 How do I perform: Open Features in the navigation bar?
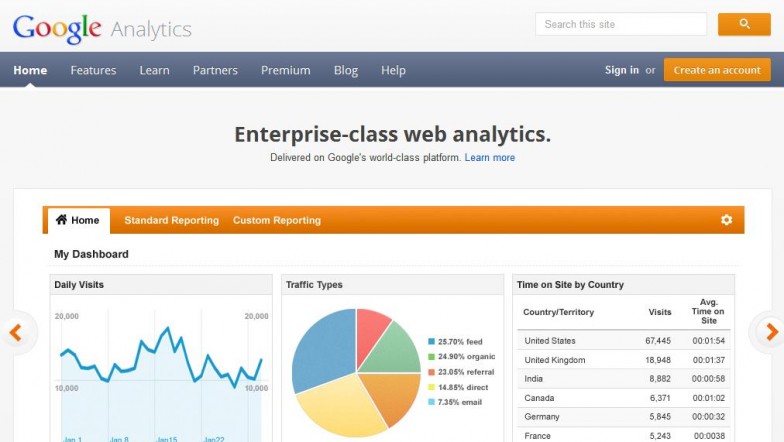coord(93,70)
